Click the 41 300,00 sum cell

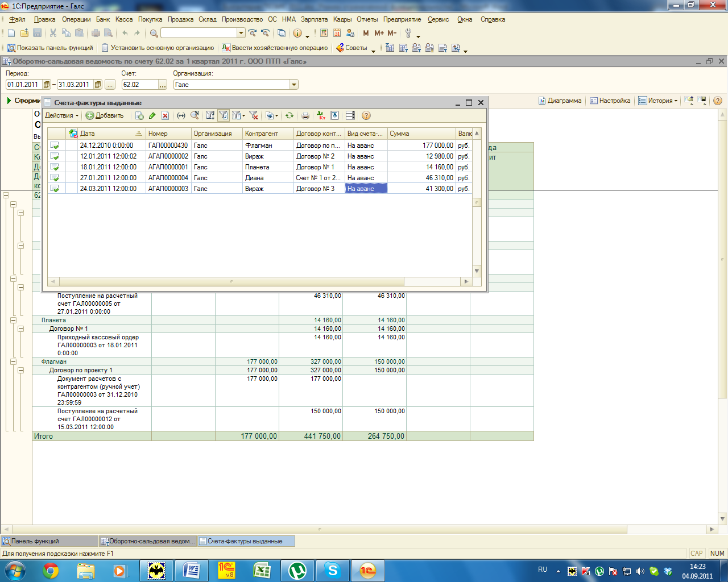tap(421, 189)
